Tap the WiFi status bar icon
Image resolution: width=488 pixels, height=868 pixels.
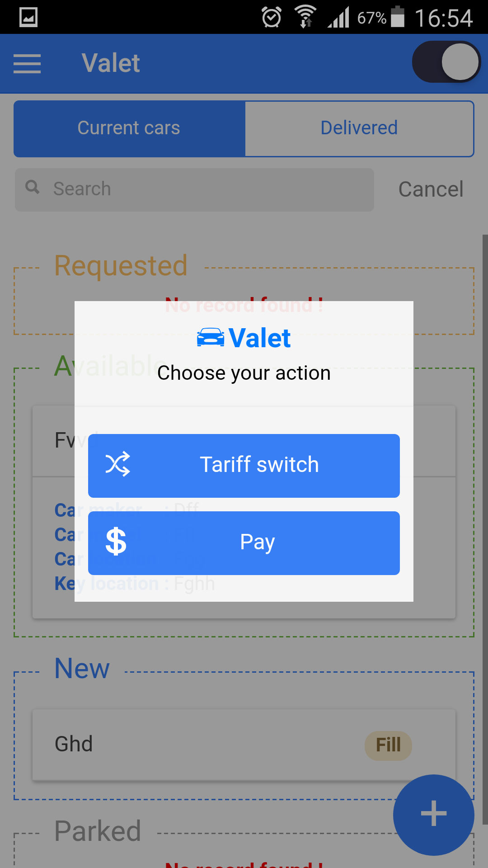pyautogui.click(x=305, y=17)
